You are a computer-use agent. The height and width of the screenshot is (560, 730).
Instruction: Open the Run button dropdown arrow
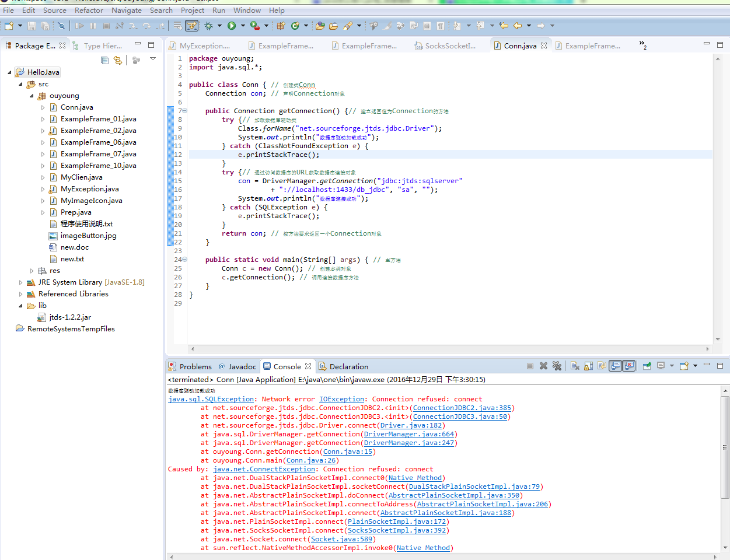(243, 26)
